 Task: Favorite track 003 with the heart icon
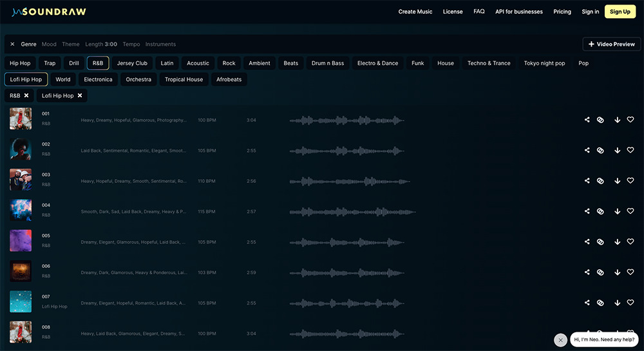(630, 181)
